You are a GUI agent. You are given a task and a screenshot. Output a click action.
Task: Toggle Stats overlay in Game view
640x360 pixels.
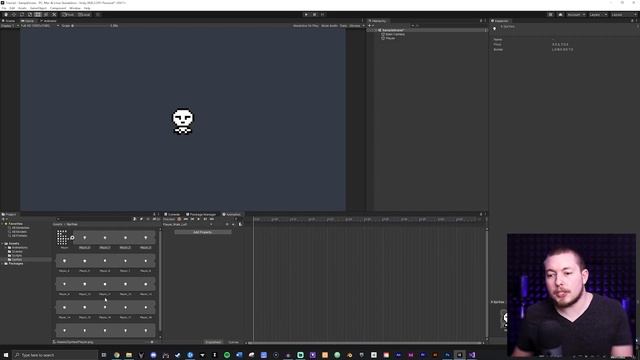click(x=343, y=26)
